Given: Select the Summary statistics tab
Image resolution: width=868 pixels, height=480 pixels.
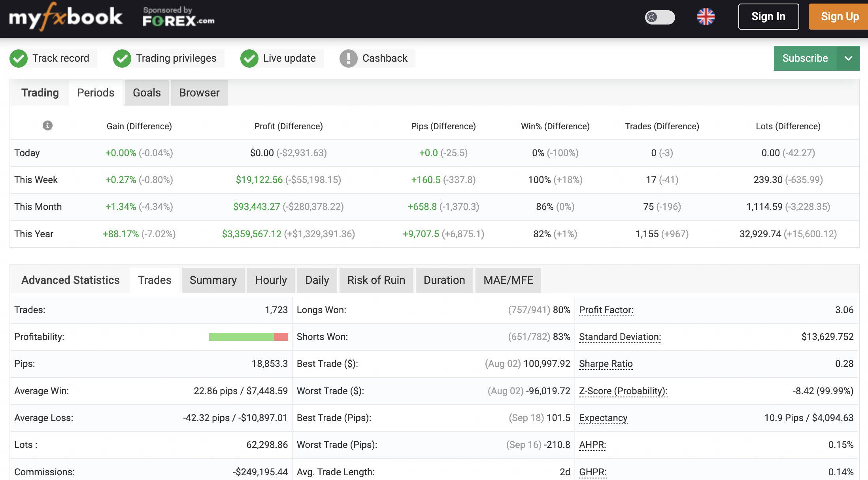Looking at the screenshot, I should (213, 280).
